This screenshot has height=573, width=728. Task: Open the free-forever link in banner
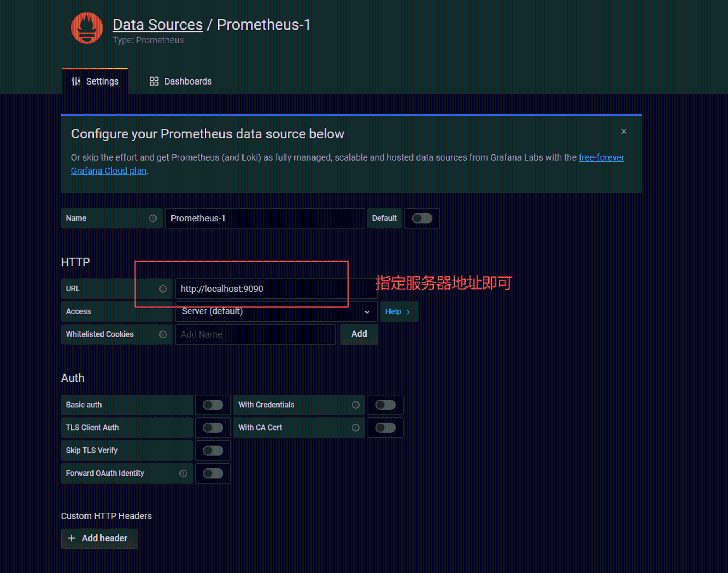click(x=601, y=157)
